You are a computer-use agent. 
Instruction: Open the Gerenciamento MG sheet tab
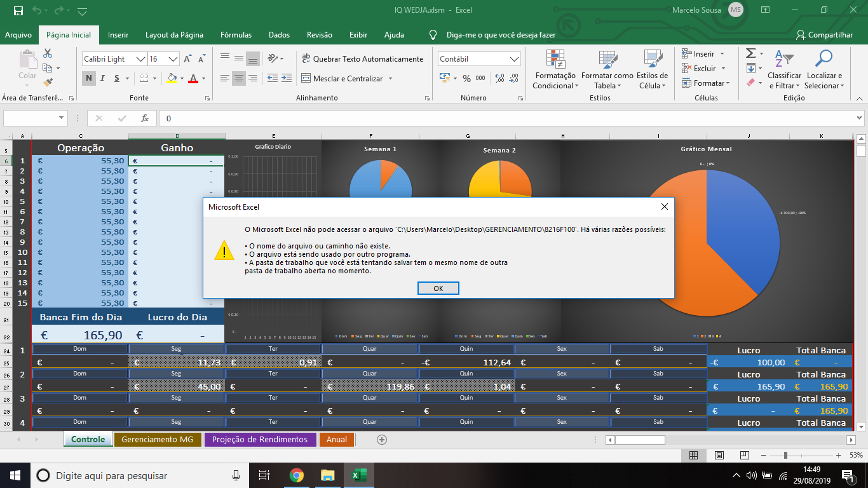(x=158, y=439)
